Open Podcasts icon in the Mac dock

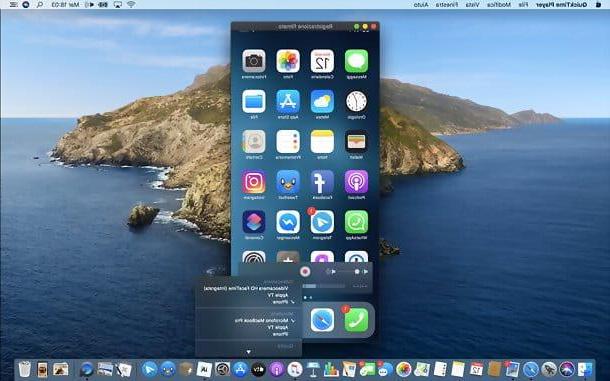[277, 369]
